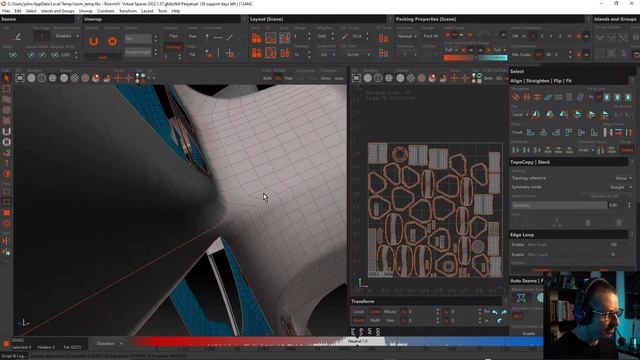
Task: Click the Auto Seams mosaic icon
Action: 521,298
